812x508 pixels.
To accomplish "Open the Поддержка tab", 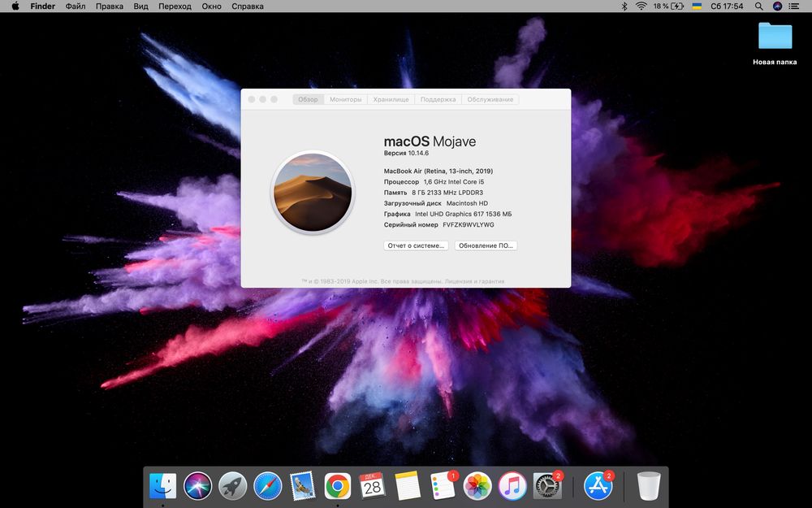I will pyautogui.click(x=438, y=99).
